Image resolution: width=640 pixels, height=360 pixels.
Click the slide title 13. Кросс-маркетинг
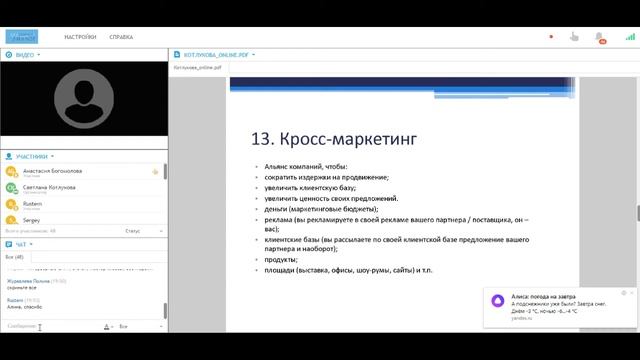[334, 139]
